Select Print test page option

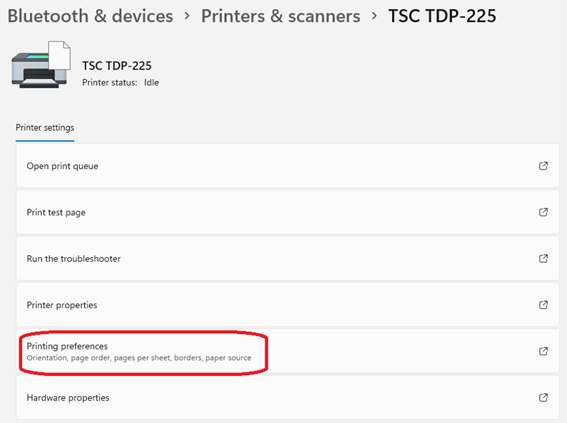[287, 212]
